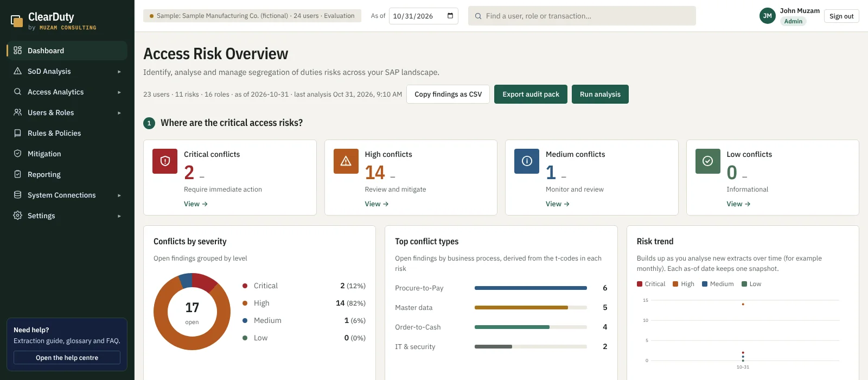Open Dashboard via its grid icon
The image size is (868, 380).
coord(17,50)
